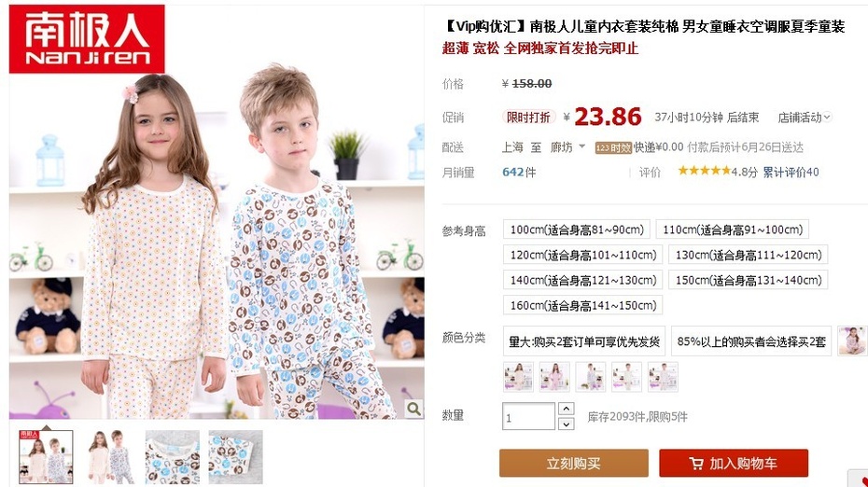868x487 pixels.
Task: Decrease quantity with the down arrow
Action: (566, 424)
